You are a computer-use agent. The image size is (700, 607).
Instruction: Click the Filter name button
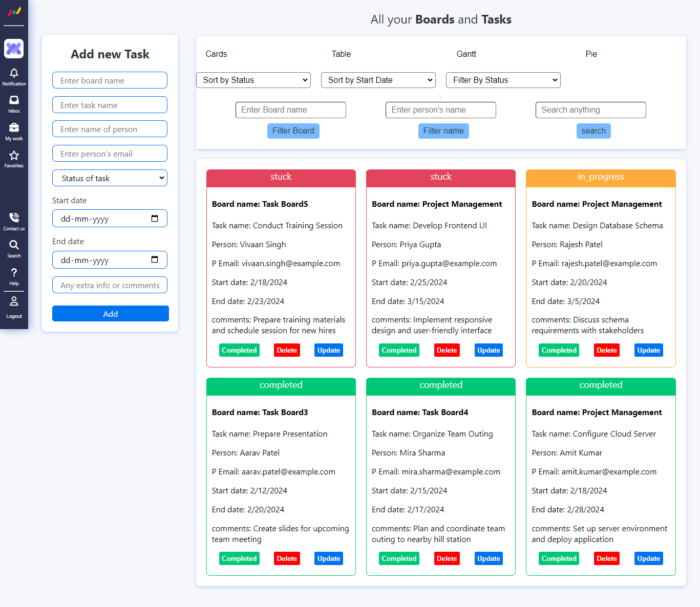point(443,131)
